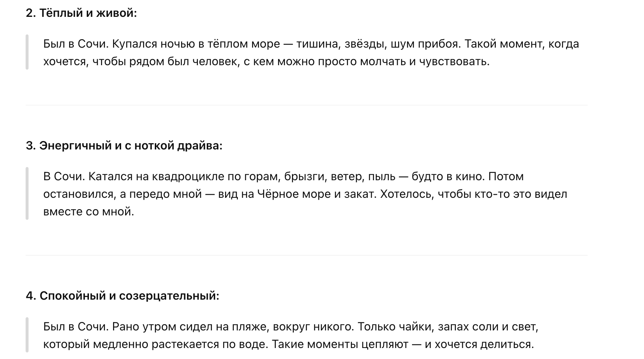Click the phrase 'Рано утром сидел на пляже'
644x359 pixels.
coord(190,326)
